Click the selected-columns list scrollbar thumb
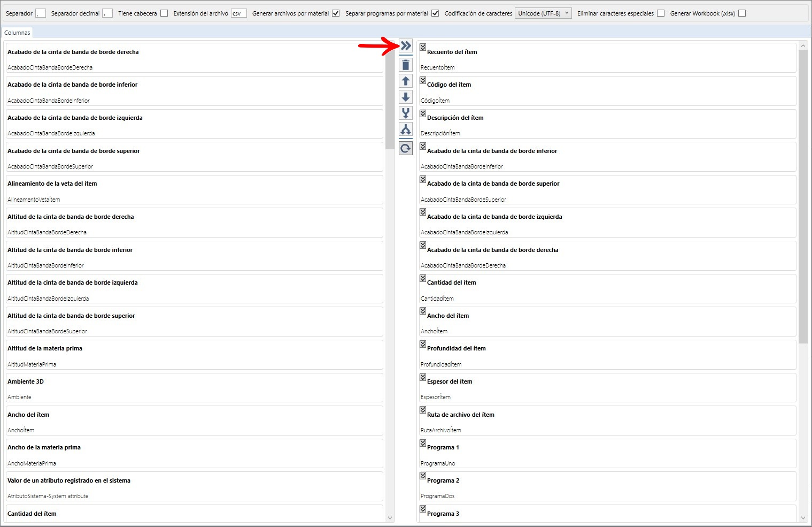The height and width of the screenshot is (527, 812). 803,196
